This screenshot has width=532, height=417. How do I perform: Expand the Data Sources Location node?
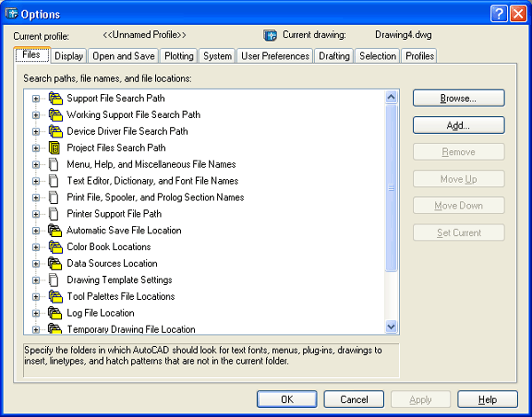tap(36, 264)
